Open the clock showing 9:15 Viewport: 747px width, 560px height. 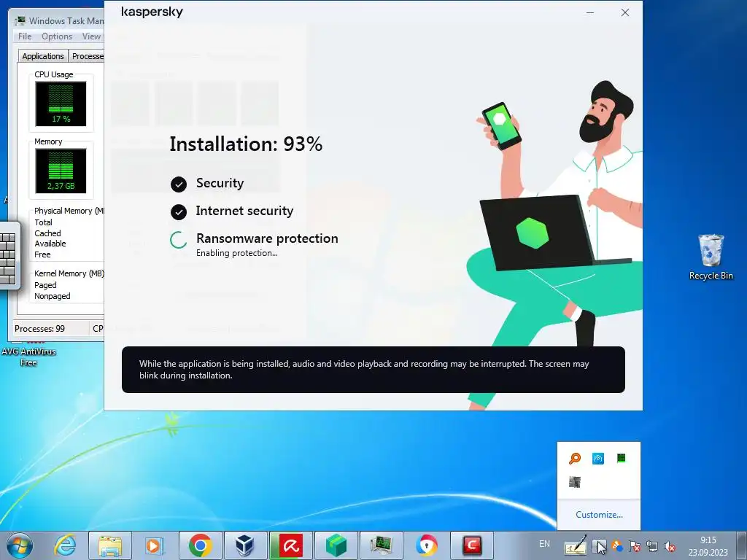pyautogui.click(x=708, y=546)
